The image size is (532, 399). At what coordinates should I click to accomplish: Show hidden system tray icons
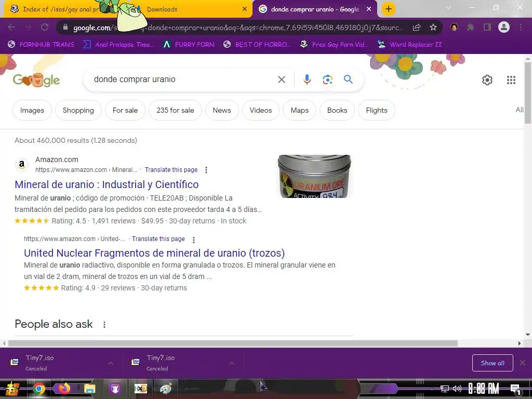[x=432, y=389]
